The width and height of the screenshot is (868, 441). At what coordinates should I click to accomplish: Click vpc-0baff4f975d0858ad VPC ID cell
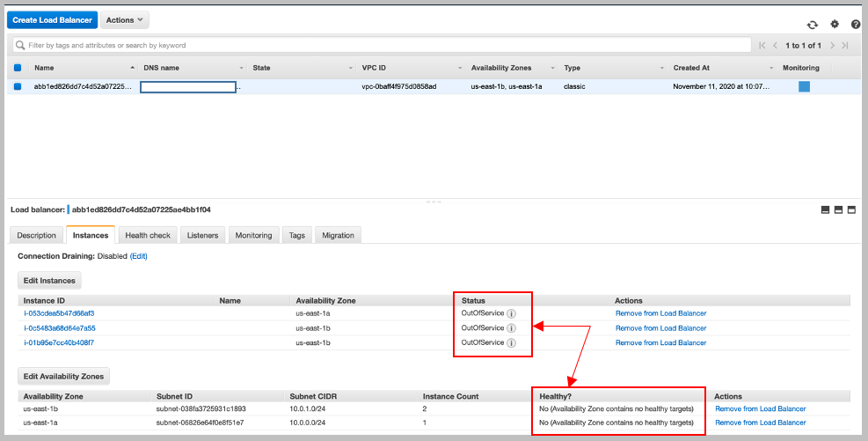[x=398, y=86]
